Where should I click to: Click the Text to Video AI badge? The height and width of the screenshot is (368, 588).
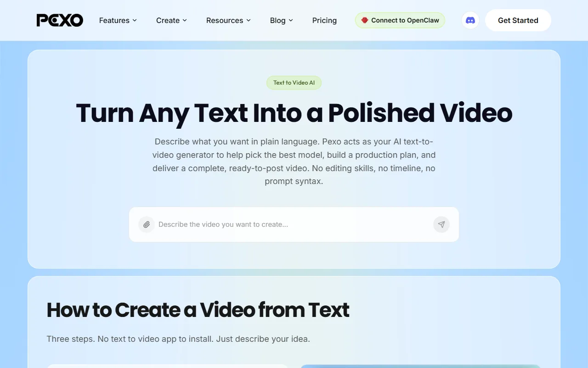click(294, 83)
